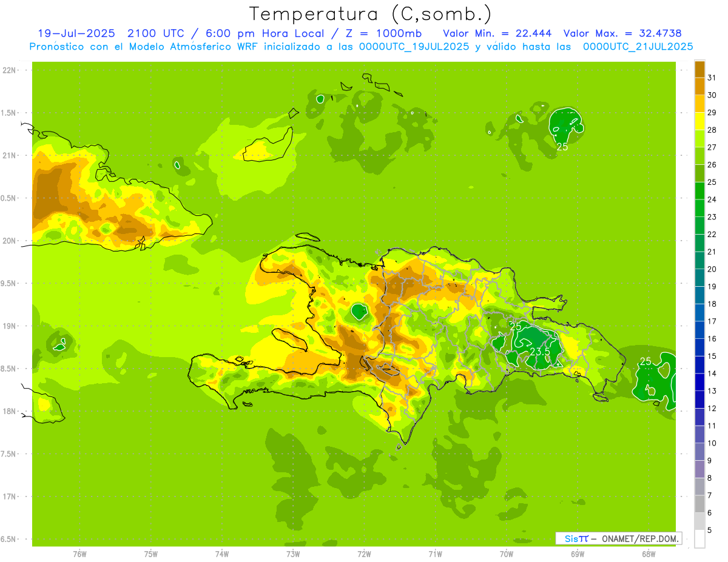
Task: Pick the blue swatch between 16 and 17
Action: point(699,330)
